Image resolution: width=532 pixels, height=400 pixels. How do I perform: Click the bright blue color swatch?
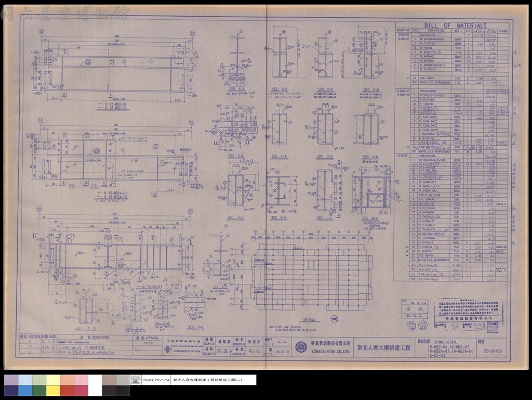point(25,391)
